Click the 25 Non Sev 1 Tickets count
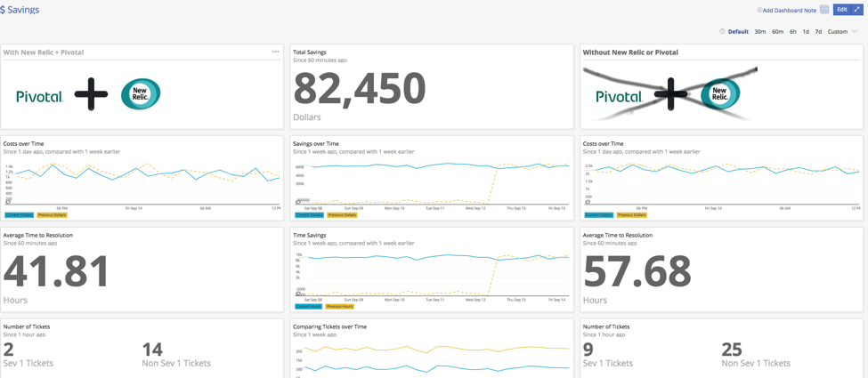The width and height of the screenshot is (868, 378). [x=732, y=350]
